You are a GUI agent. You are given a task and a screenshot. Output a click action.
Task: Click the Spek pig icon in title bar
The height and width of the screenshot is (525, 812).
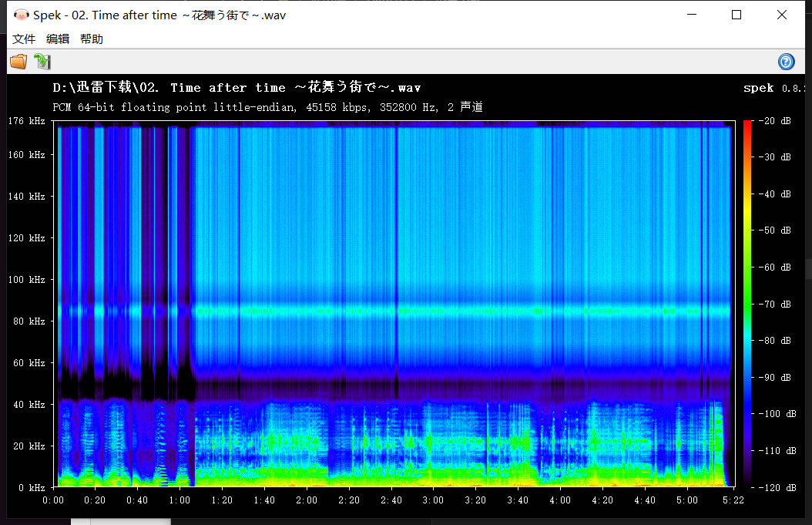coord(21,15)
